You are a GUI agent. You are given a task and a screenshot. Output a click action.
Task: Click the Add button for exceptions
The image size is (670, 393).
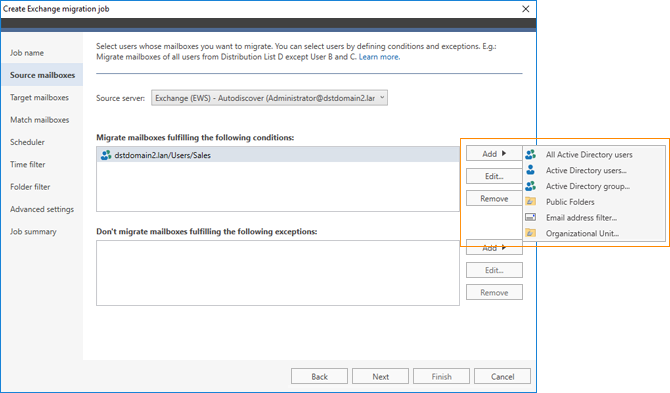click(x=494, y=248)
